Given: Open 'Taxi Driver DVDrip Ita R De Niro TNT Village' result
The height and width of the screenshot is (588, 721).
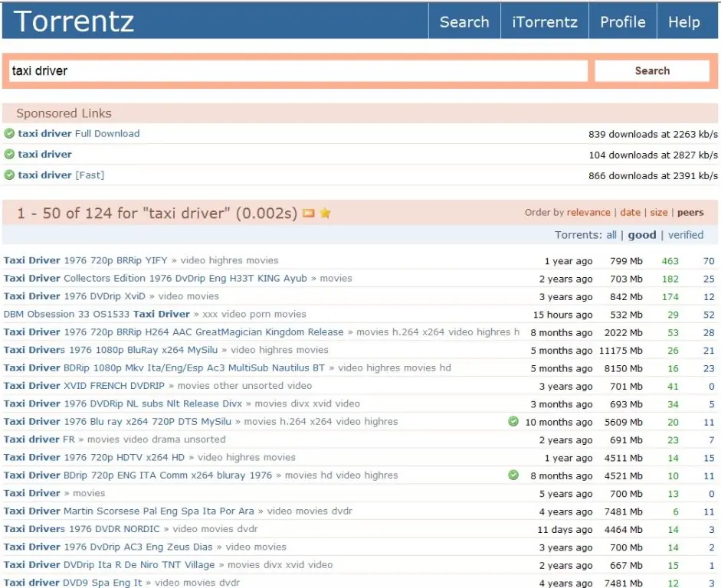Looking at the screenshot, I should pos(109,565).
